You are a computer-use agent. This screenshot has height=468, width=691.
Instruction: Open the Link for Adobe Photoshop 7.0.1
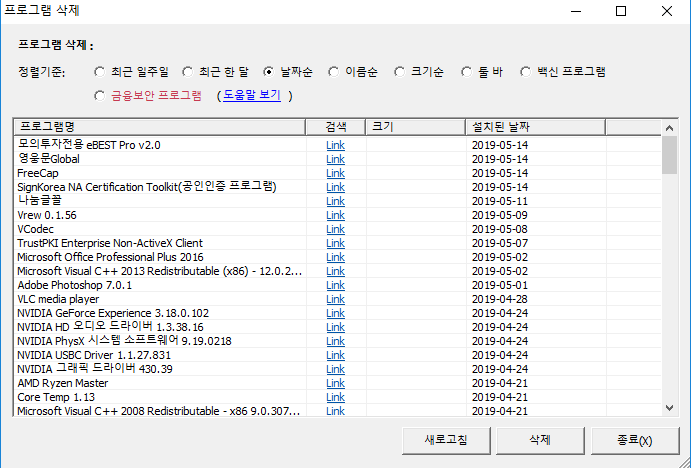(x=335, y=285)
